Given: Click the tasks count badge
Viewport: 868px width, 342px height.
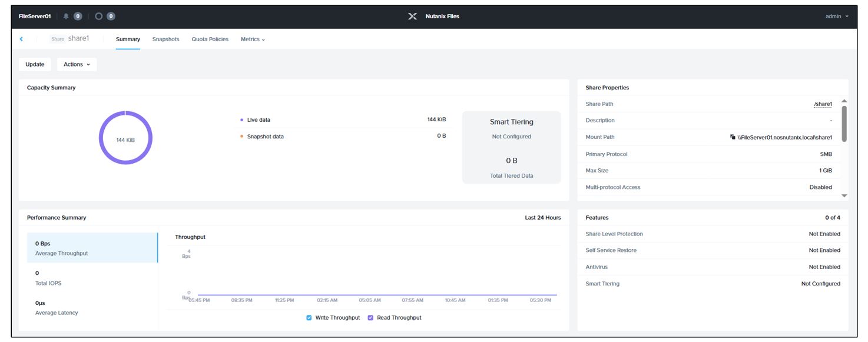Looking at the screenshot, I should [111, 16].
